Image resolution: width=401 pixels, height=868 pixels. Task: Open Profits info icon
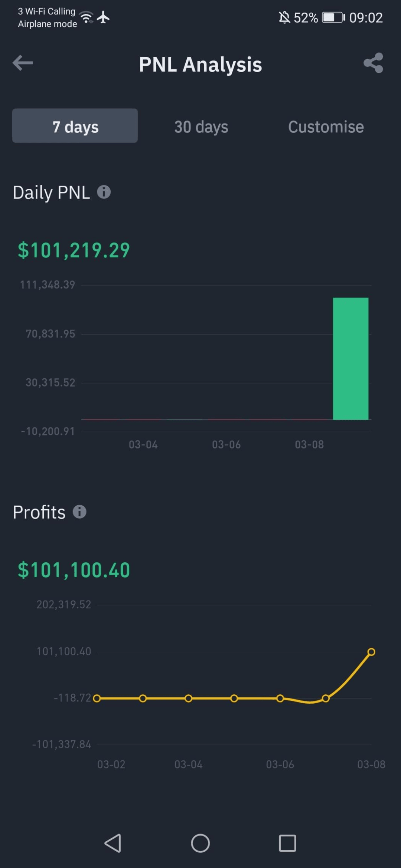pos(79,512)
